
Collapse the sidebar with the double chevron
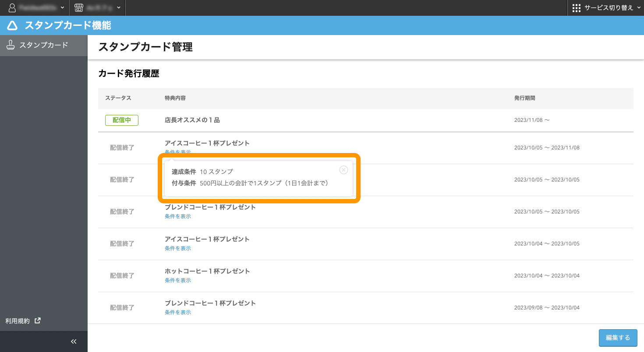(74, 341)
